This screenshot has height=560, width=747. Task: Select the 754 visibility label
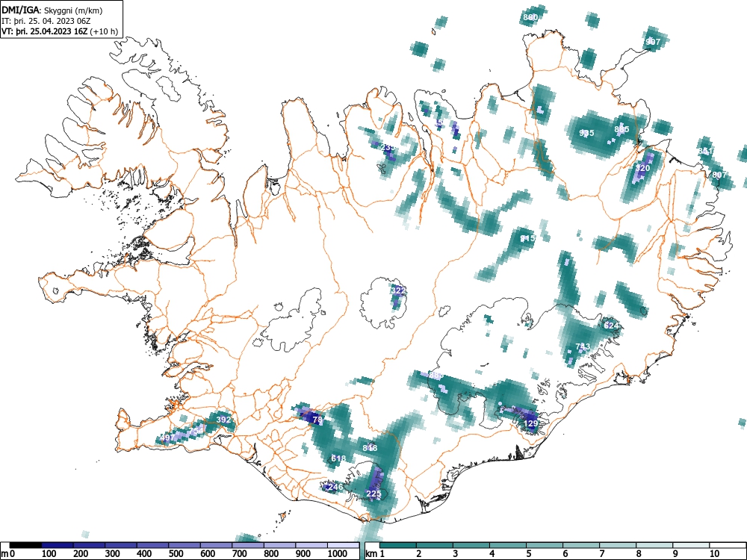click(196, 431)
